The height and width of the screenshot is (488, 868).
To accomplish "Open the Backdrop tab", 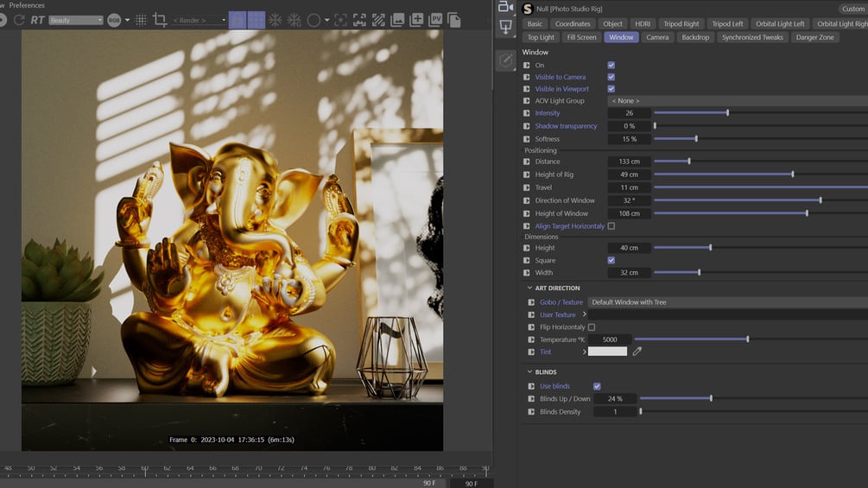I will pyautogui.click(x=695, y=37).
